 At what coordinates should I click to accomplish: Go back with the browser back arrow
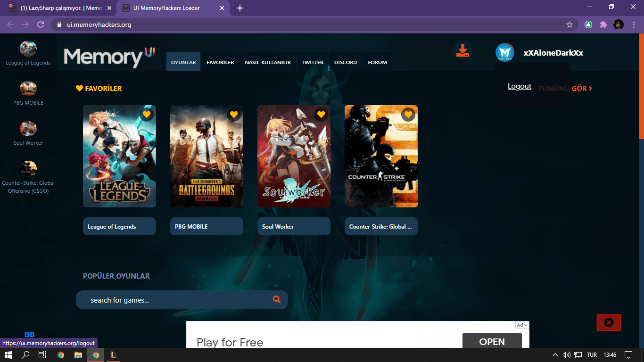click(x=10, y=25)
